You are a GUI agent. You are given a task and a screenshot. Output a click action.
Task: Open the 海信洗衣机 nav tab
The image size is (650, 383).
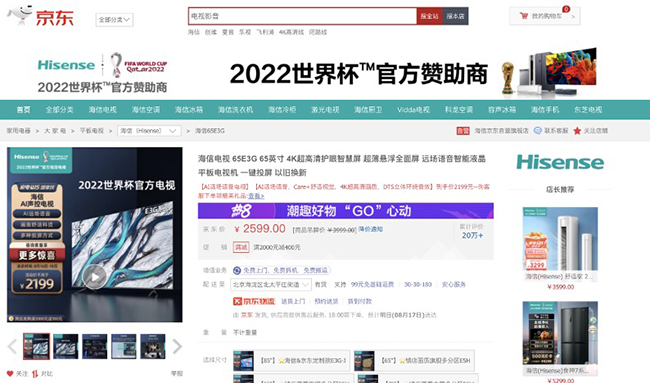coord(235,110)
